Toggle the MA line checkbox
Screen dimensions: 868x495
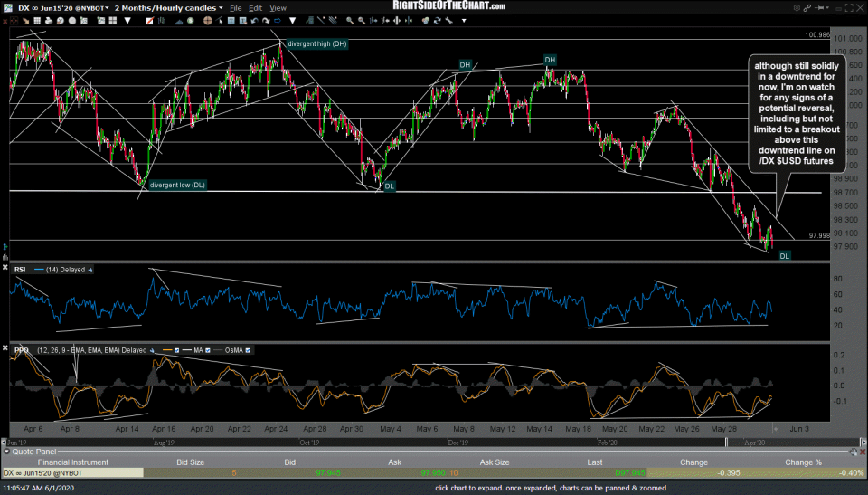tap(206, 350)
